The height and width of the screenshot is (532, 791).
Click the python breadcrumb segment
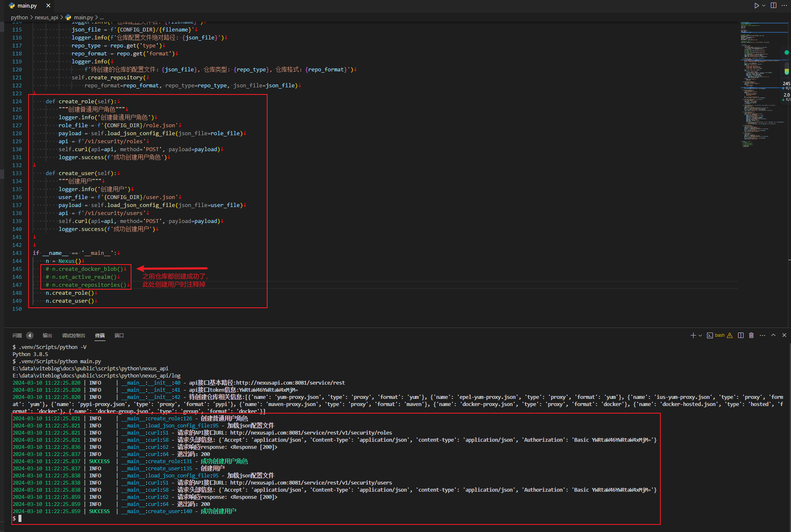19,17
